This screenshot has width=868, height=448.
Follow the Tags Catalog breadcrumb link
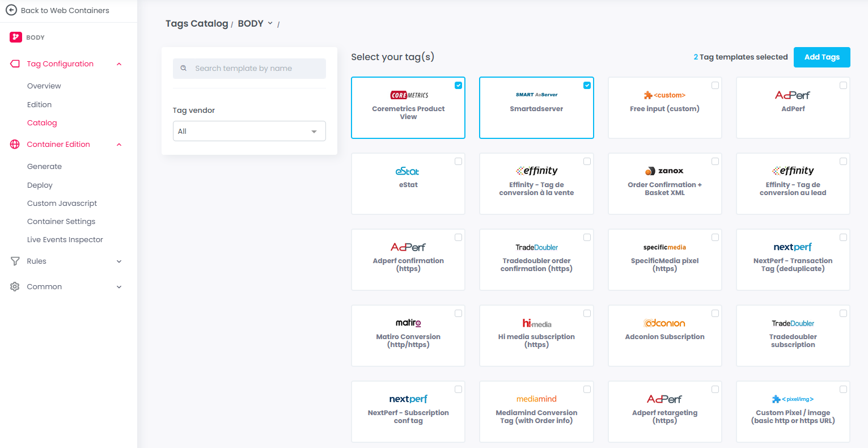click(x=196, y=24)
